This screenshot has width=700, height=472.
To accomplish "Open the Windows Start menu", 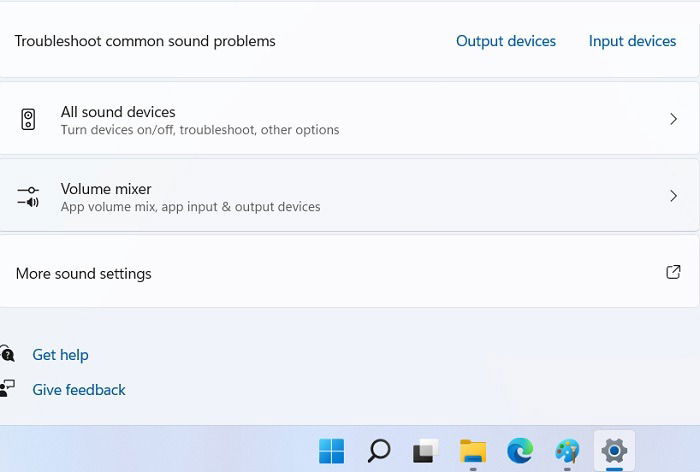I will coord(332,451).
